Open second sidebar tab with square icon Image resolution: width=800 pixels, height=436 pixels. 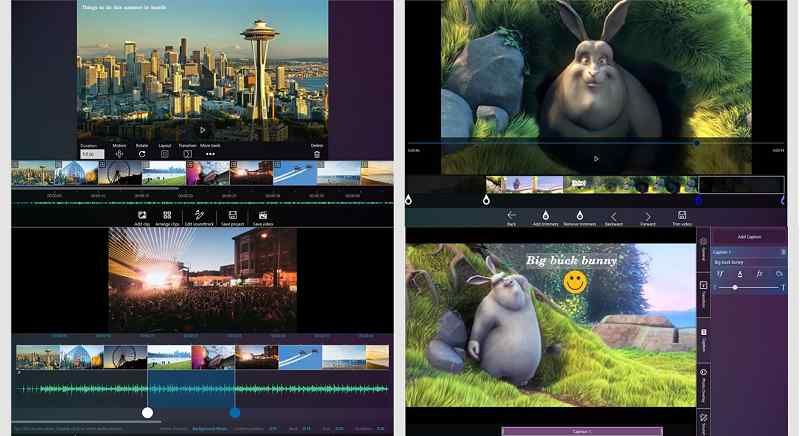(x=704, y=294)
